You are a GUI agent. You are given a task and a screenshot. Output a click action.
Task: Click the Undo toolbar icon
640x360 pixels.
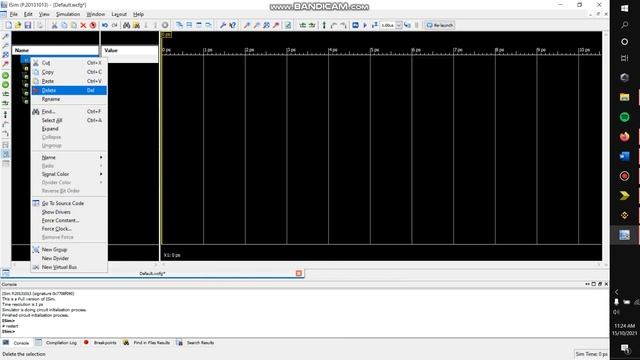coord(105,25)
